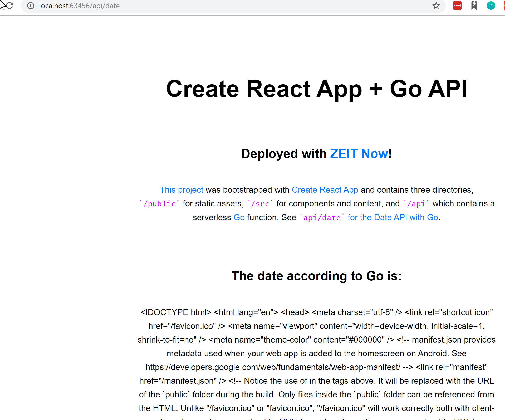The image size is (505, 420).
Task: Open the lightning bolt bookmark extension
Action: tap(474, 6)
